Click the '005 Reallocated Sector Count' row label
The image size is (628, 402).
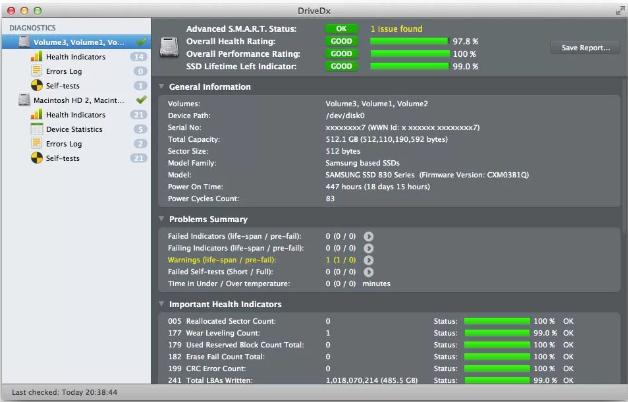click(x=221, y=321)
